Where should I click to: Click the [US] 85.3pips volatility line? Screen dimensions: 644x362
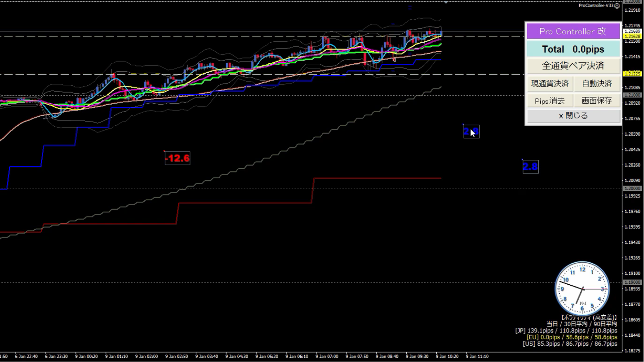pyautogui.click(x=570, y=344)
